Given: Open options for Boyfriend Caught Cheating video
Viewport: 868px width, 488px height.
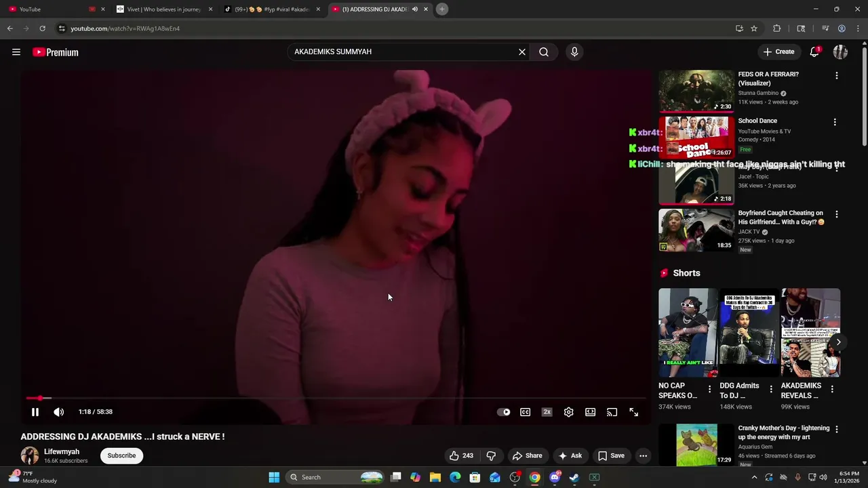Looking at the screenshot, I should (837, 214).
